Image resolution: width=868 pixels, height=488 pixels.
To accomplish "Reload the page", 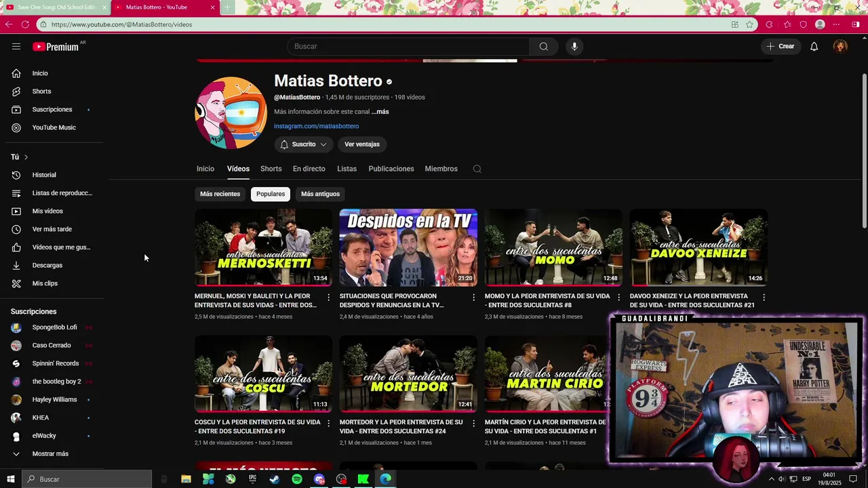I will point(25,24).
